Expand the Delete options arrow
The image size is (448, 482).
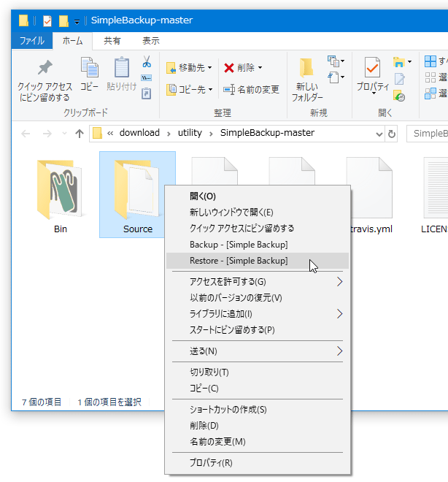pyautogui.click(x=260, y=68)
